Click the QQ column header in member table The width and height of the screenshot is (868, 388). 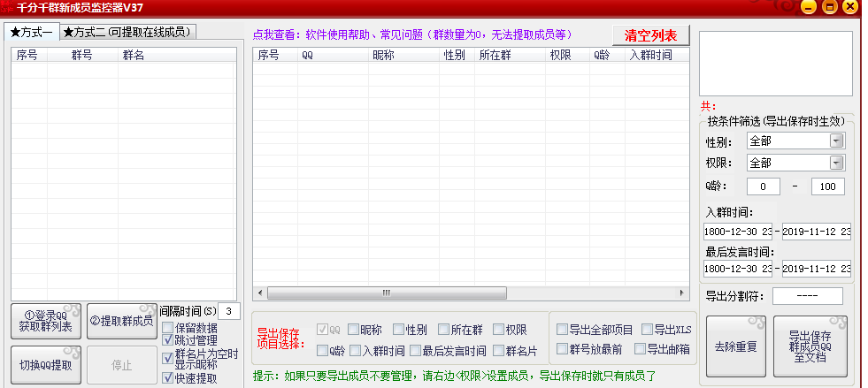(x=333, y=55)
